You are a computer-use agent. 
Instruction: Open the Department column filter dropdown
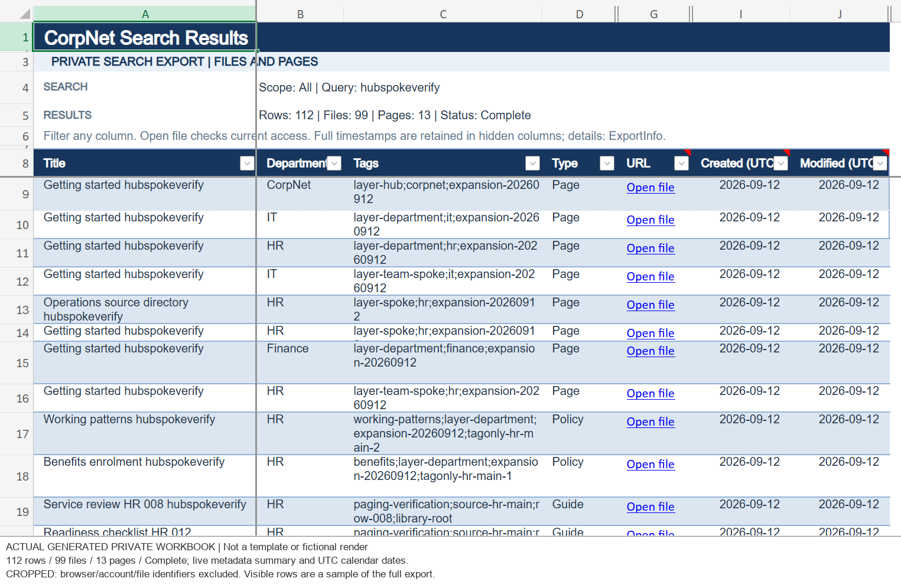[x=334, y=164]
